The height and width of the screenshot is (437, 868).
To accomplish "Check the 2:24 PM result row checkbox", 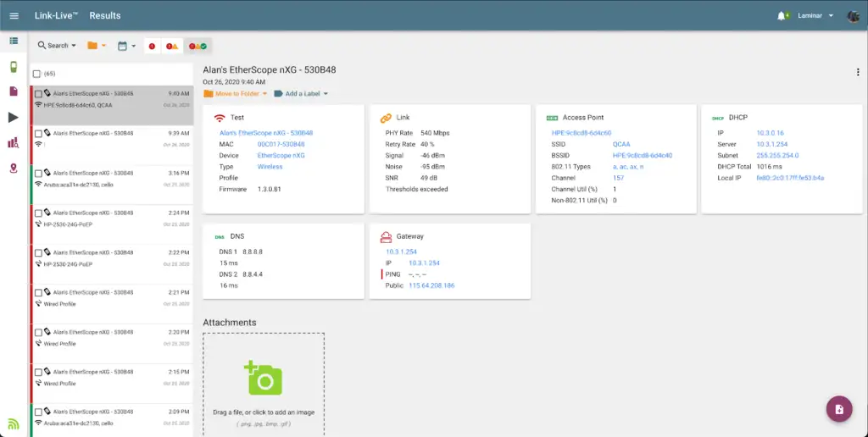I will point(38,213).
